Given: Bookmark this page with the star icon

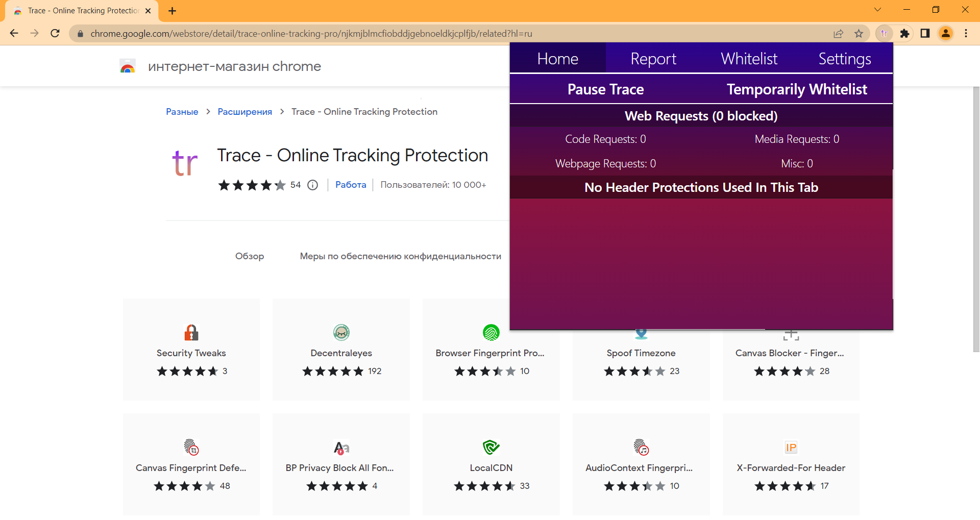Looking at the screenshot, I should point(859,33).
